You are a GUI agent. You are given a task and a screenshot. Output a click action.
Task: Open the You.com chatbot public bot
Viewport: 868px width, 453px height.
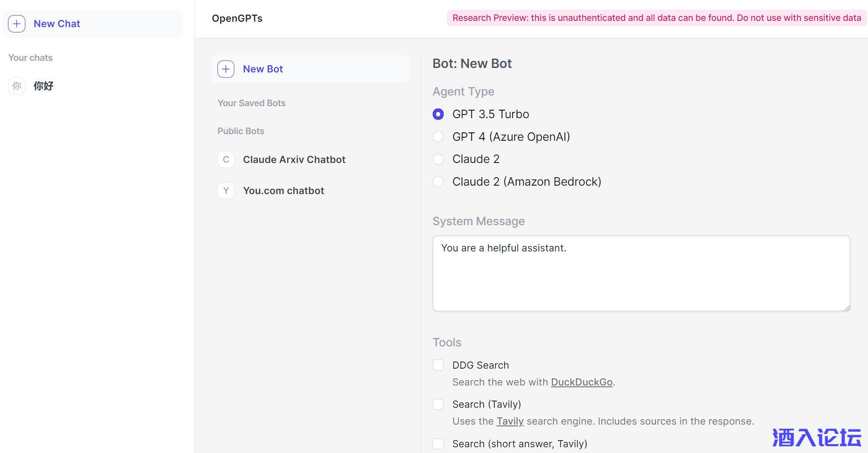(283, 191)
